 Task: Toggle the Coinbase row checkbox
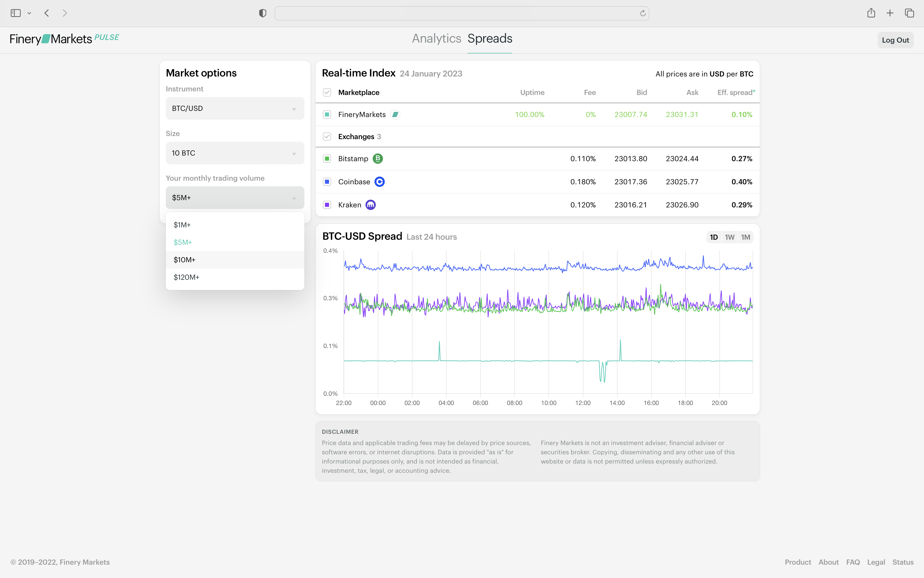pos(327,181)
